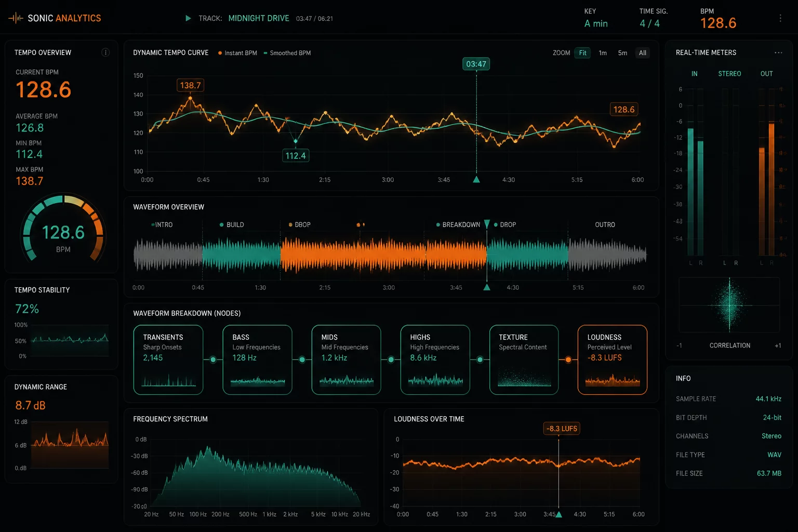
Task: Open Real-Time Meters ellipsis menu
Action: [778, 52]
